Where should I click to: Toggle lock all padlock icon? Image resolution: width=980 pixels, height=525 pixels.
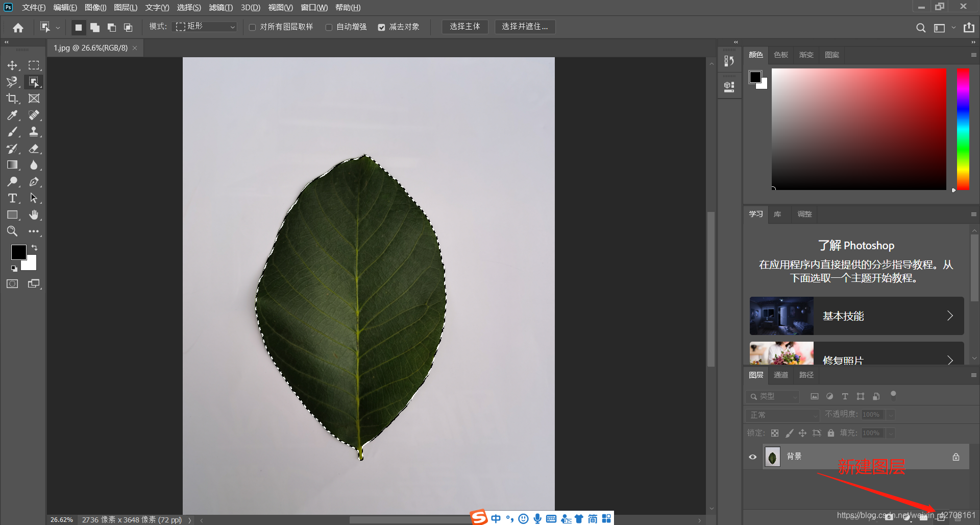(x=831, y=433)
